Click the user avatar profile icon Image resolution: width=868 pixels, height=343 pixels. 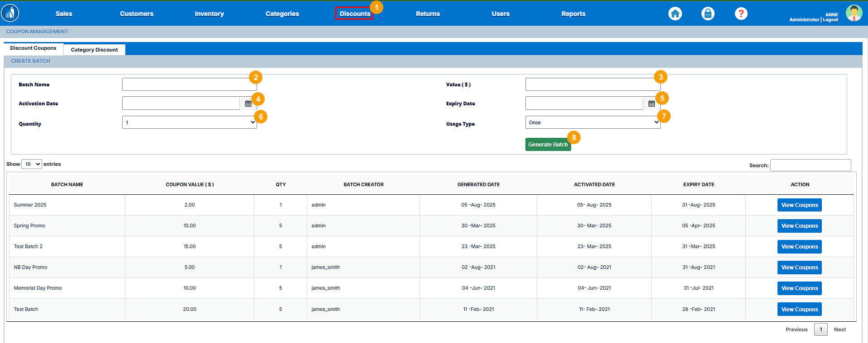coord(854,13)
